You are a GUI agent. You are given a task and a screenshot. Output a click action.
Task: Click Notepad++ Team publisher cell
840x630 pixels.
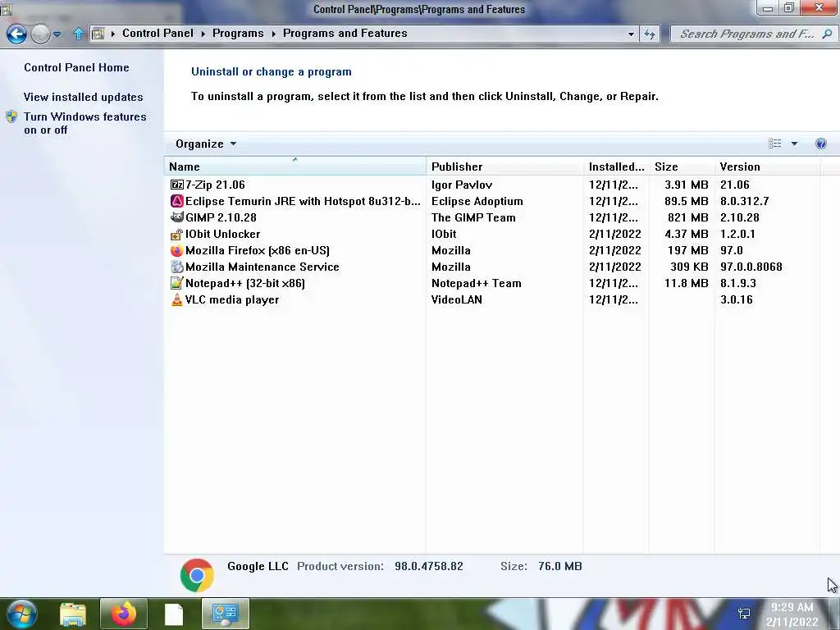click(477, 283)
